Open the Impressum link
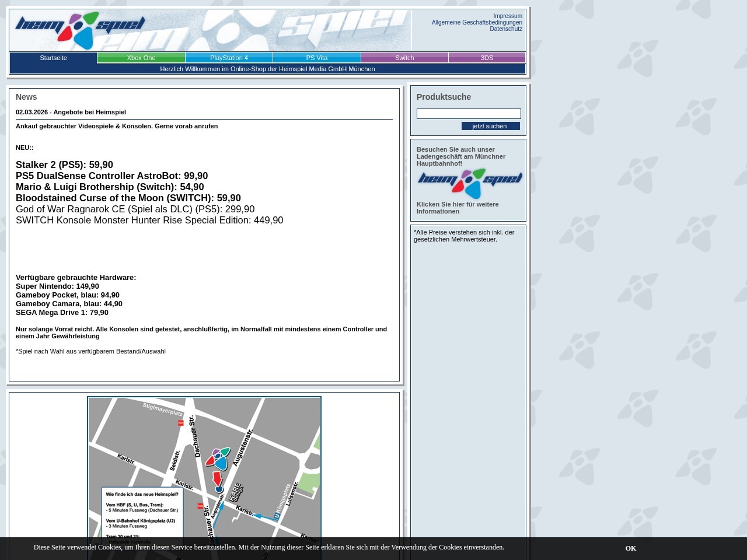Image resolution: width=747 pixels, height=560 pixels. (507, 16)
